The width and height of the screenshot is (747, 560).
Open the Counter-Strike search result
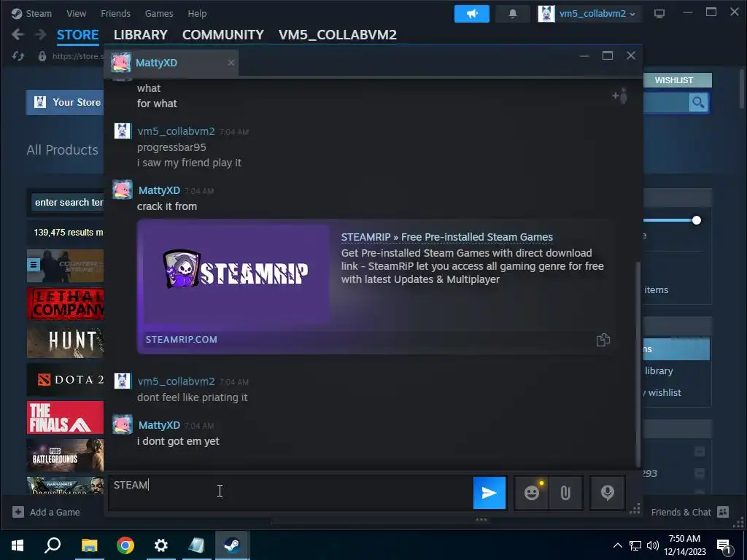pos(65,265)
